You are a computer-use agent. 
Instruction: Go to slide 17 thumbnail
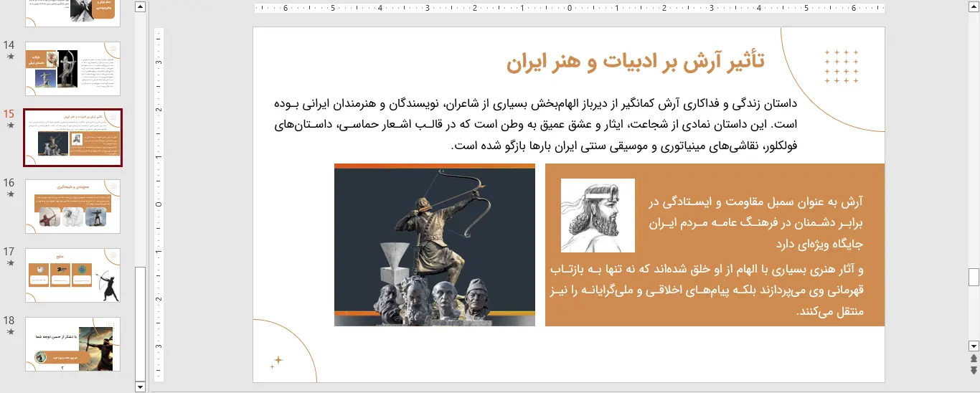pyautogui.click(x=72, y=275)
